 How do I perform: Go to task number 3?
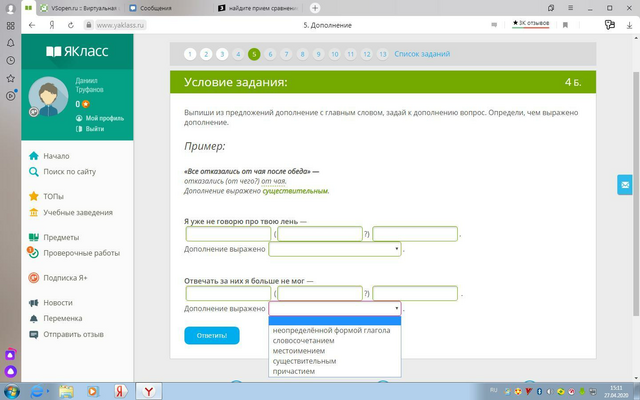(x=222, y=54)
